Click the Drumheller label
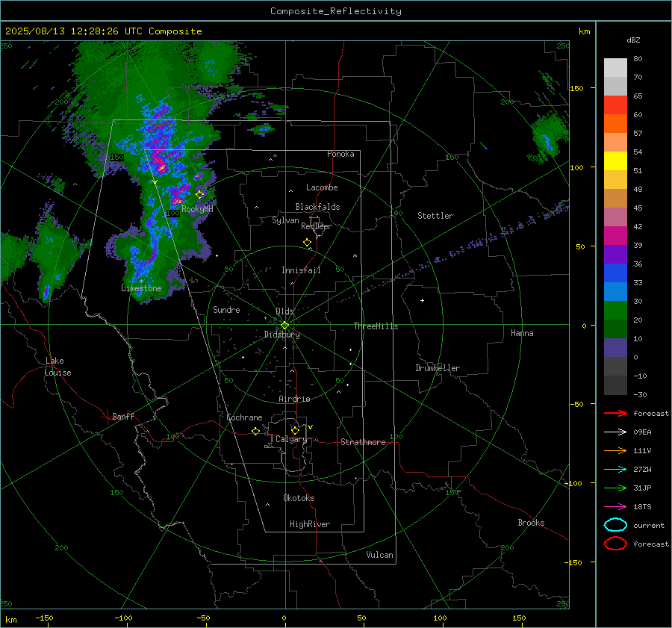This screenshot has height=628, width=672. click(438, 368)
